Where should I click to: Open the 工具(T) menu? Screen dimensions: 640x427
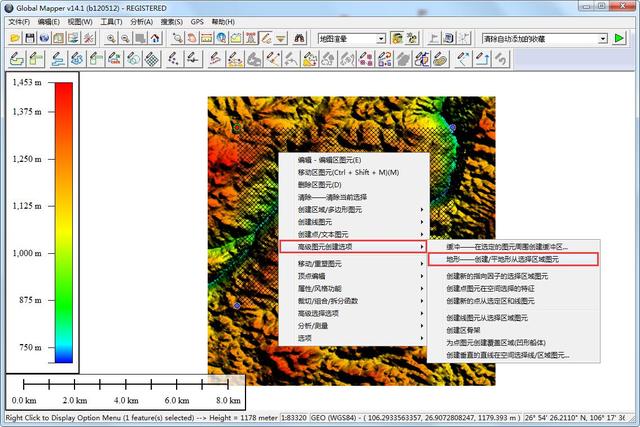pos(111,22)
